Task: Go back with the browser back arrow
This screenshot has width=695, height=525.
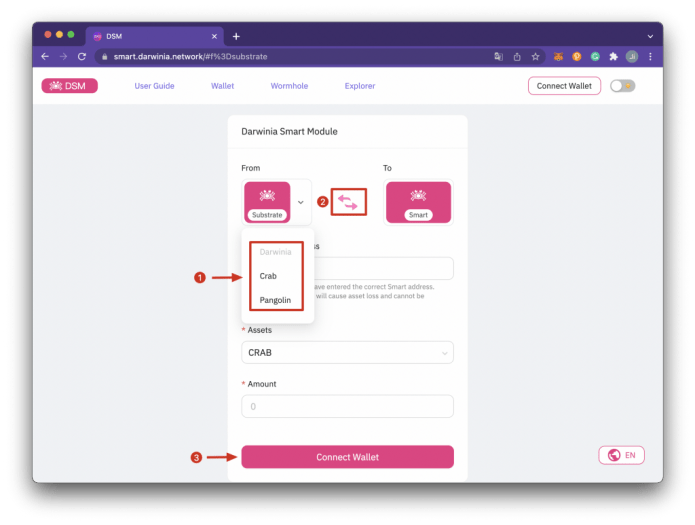Action: pyautogui.click(x=45, y=56)
